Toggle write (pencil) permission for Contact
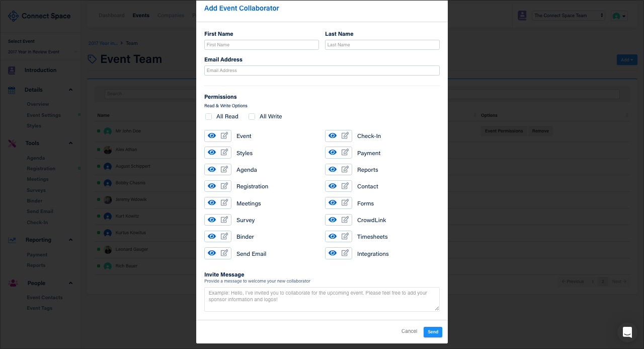Viewport: 644px width, 349px height. (x=345, y=186)
